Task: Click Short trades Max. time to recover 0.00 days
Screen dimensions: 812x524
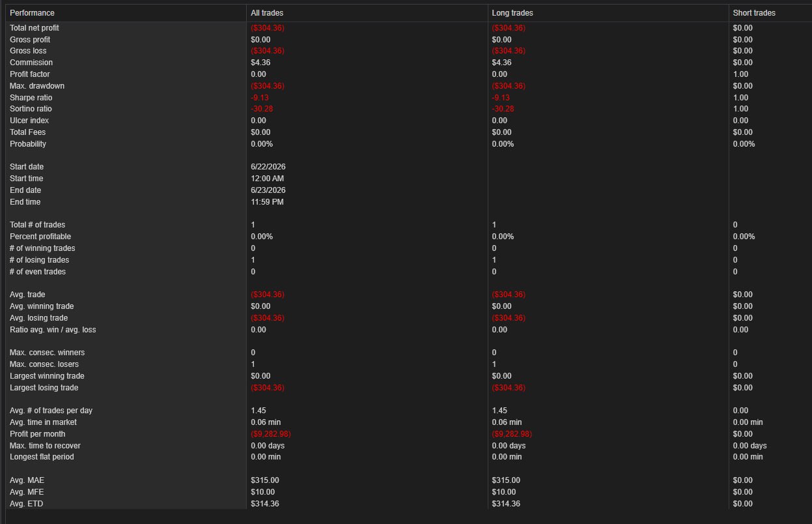Action: tap(750, 446)
